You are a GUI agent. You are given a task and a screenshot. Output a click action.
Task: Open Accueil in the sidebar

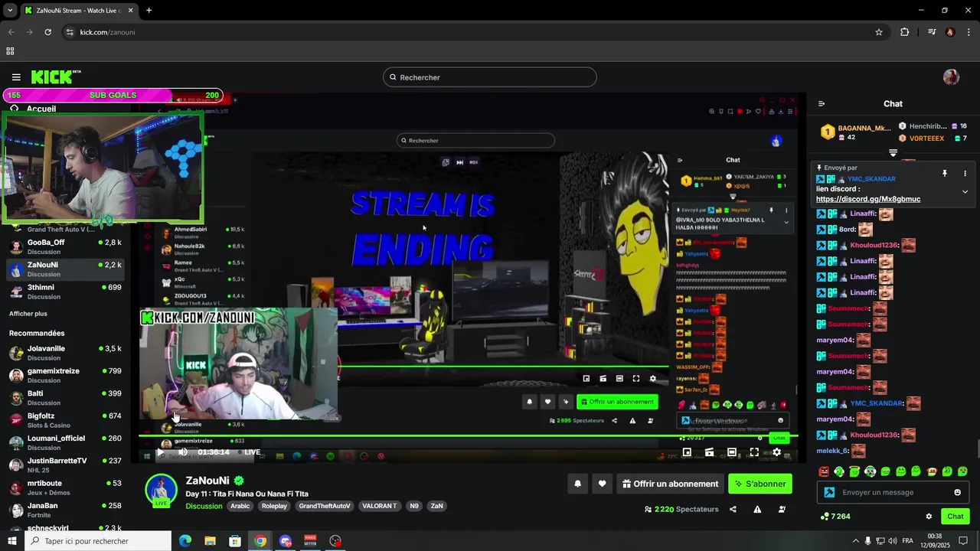point(41,109)
